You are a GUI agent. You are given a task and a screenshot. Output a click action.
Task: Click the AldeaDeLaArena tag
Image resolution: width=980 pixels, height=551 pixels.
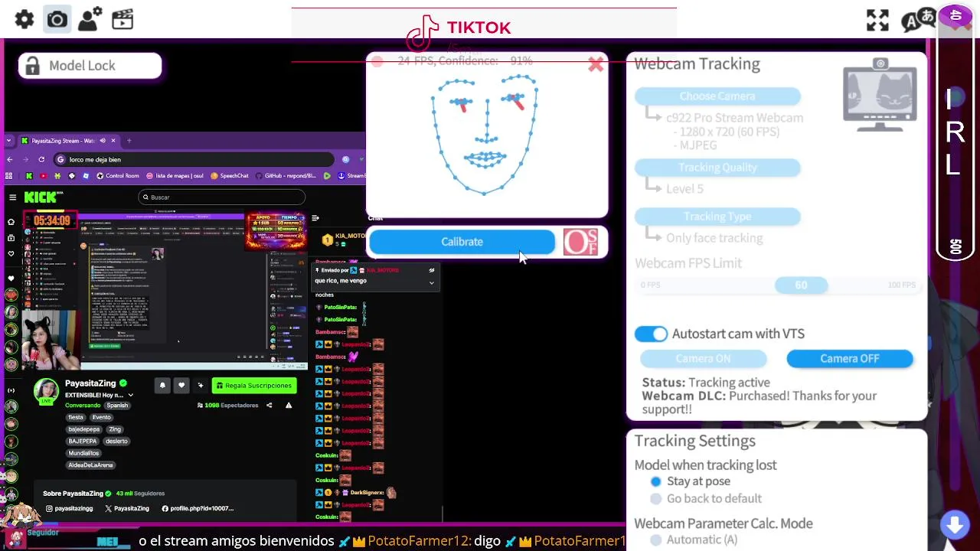tap(90, 465)
